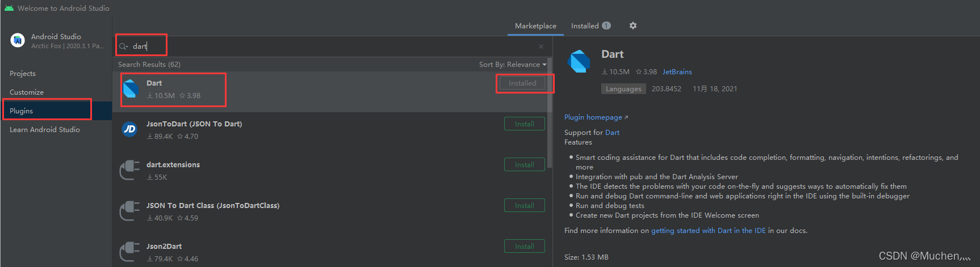The image size is (980, 267).
Task: Click the JsonToDart JD plugin icon
Action: (x=130, y=129)
